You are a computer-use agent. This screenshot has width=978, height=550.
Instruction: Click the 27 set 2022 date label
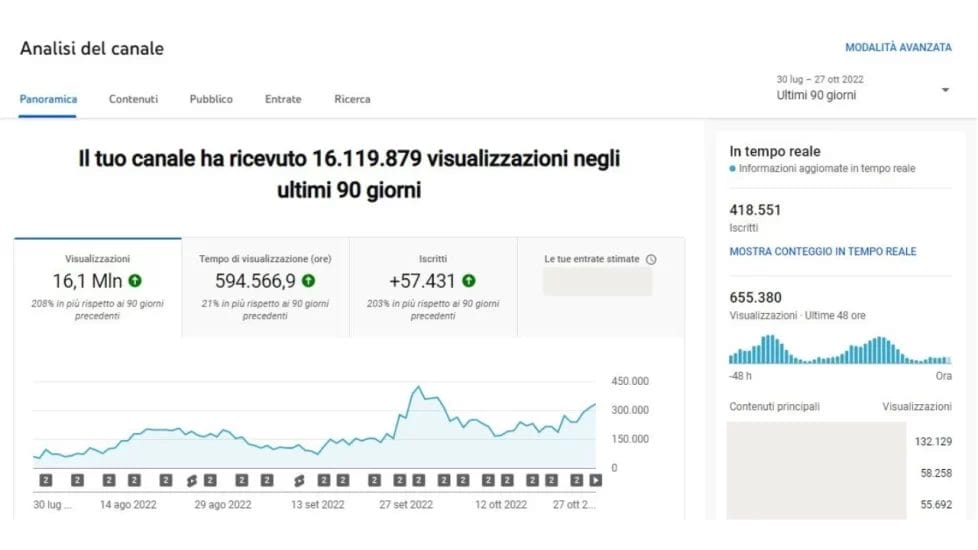point(406,504)
